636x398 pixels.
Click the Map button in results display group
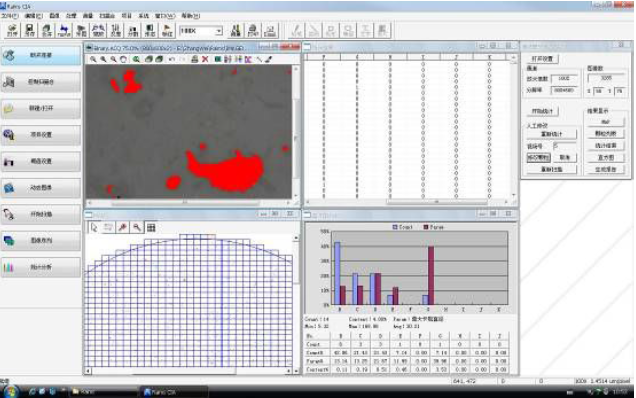pos(606,122)
